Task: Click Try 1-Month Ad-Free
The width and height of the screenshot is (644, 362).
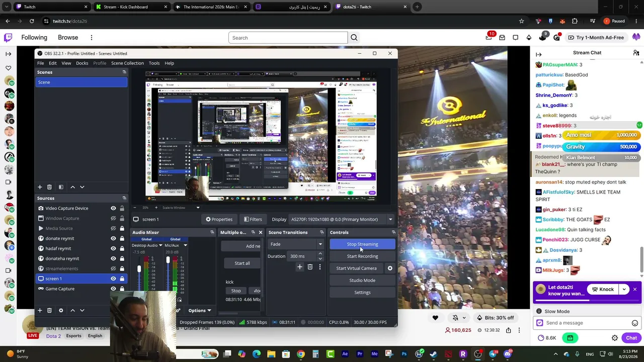Action: 596,38
